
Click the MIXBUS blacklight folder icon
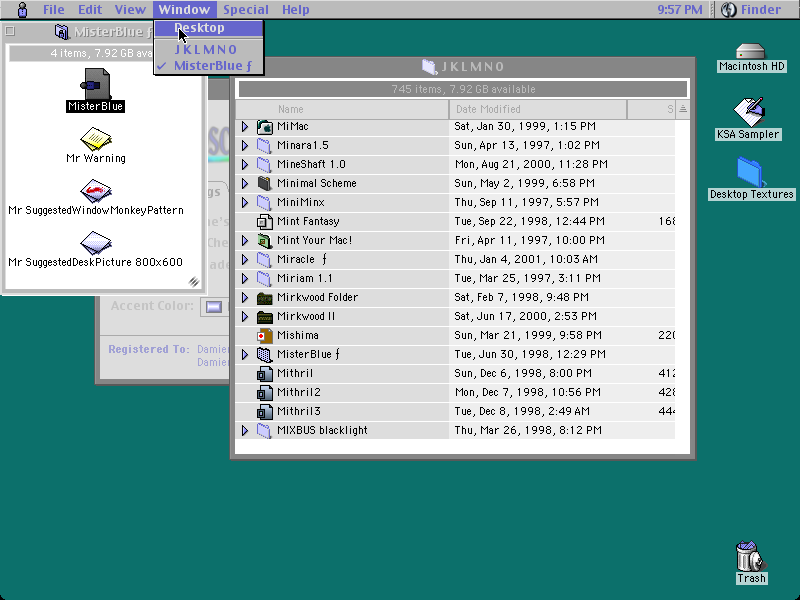tap(264, 430)
